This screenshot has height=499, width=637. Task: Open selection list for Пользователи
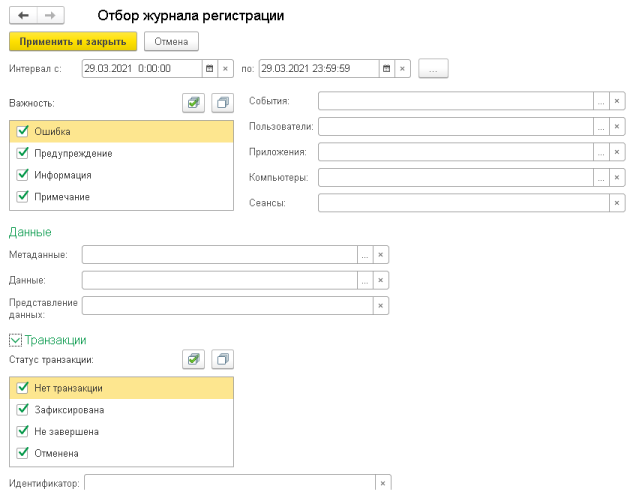pyautogui.click(x=601, y=126)
